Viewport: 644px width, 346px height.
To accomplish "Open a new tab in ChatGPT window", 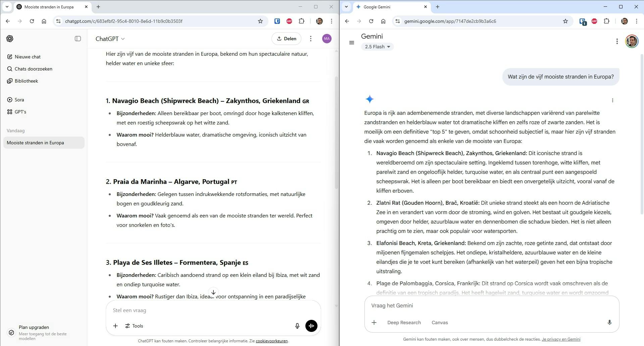I will click(98, 7).
